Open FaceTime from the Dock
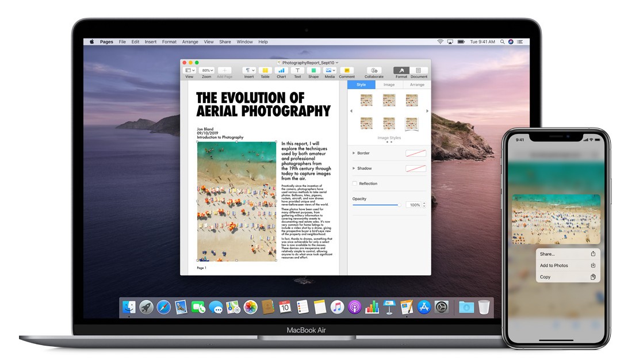624x364 pixels. [x=198, y=307]
